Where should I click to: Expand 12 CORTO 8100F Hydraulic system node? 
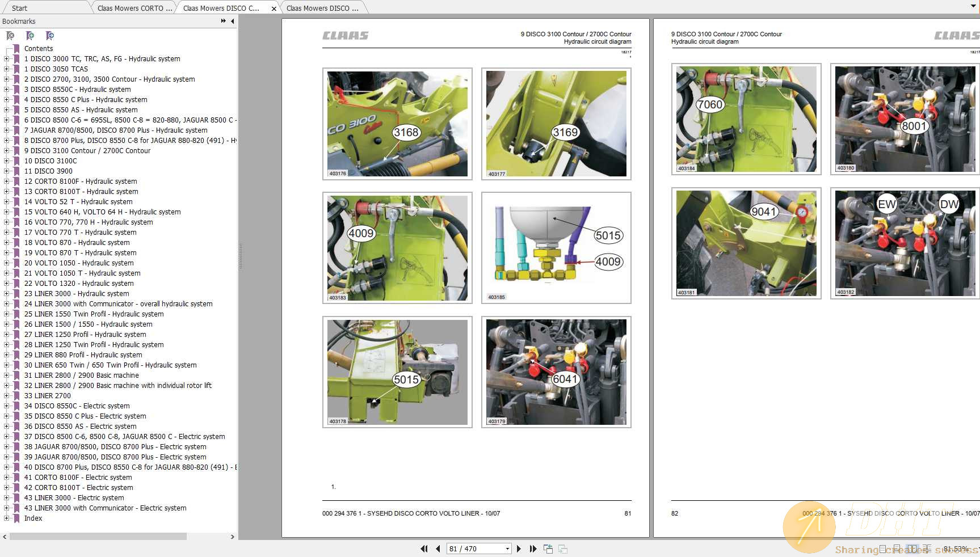tap(7, 182)
